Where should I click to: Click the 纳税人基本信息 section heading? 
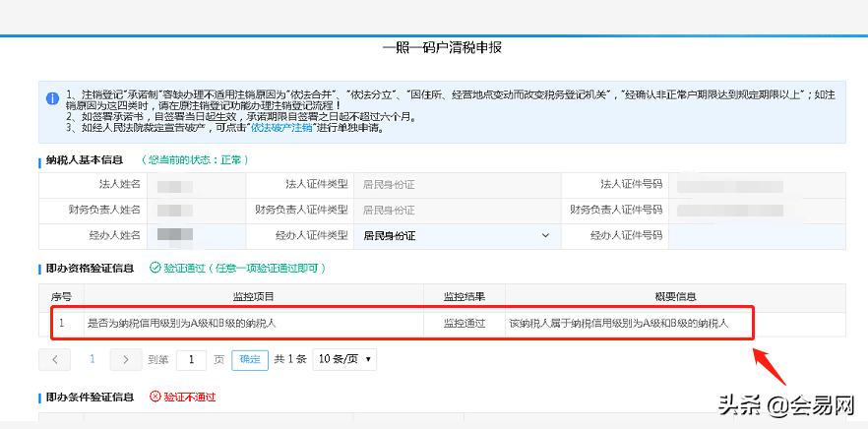[85, 160]
